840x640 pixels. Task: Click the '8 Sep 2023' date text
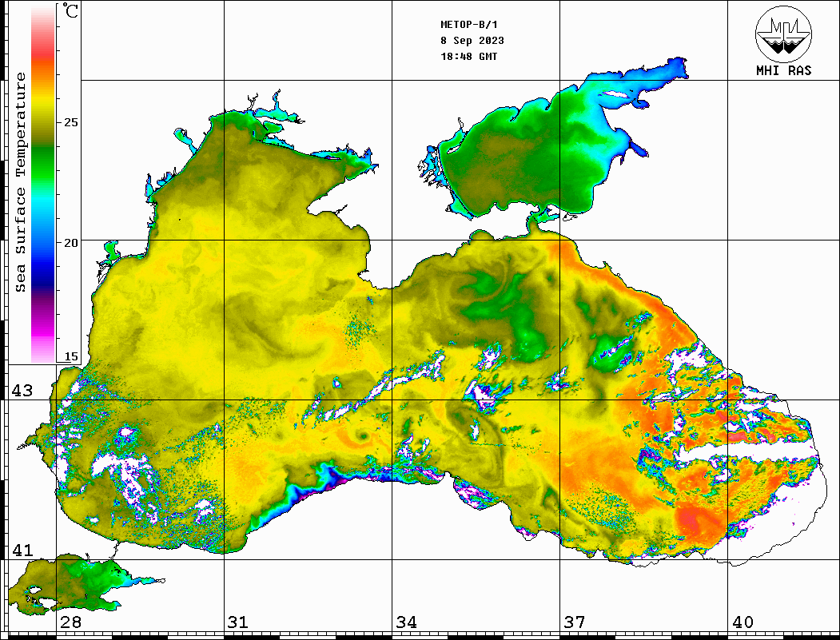click(472, 41)
